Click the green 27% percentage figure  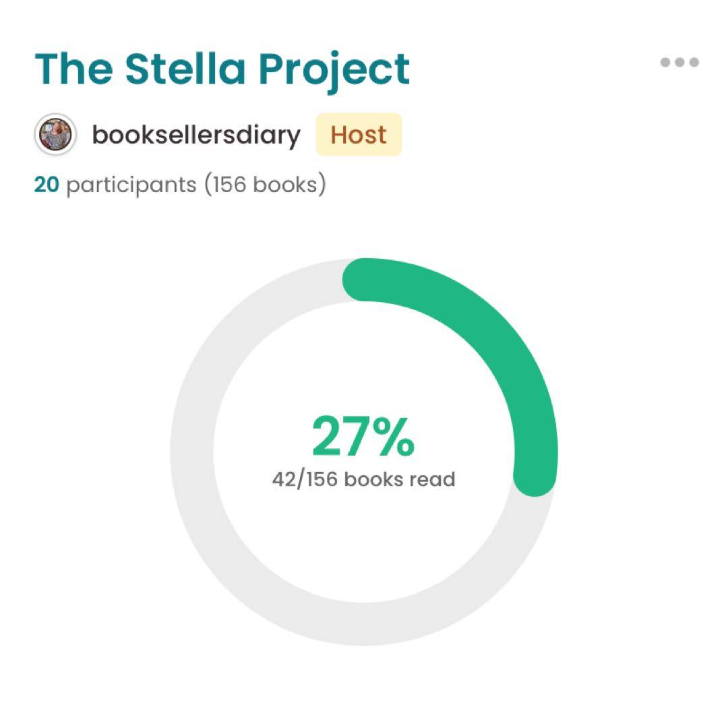[363, 437]
